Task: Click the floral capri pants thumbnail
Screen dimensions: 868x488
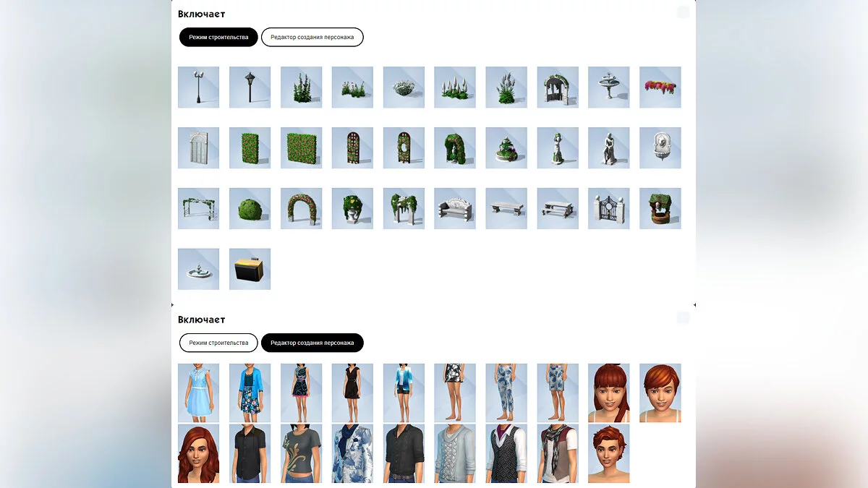Action: click(x=506, y=393)
